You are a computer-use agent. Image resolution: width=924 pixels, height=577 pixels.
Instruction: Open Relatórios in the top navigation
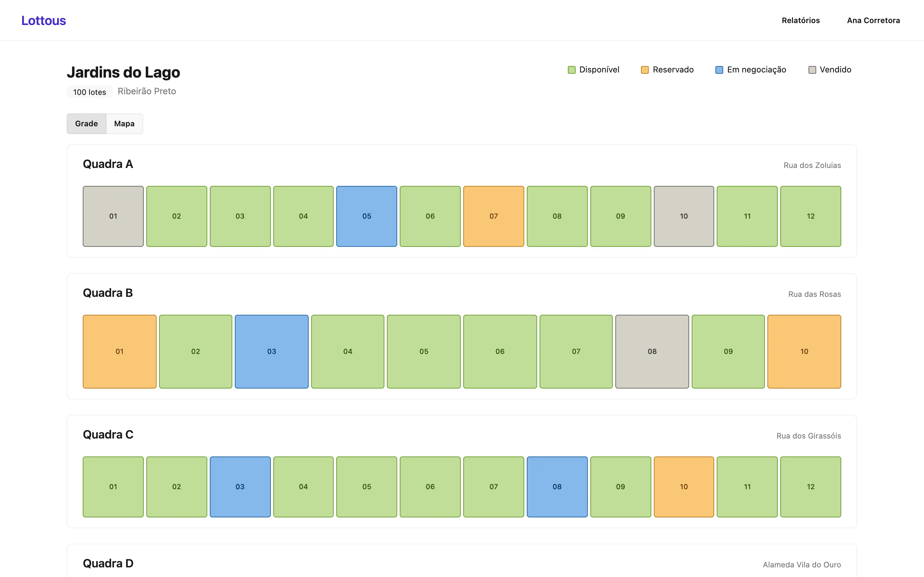[801, 20]
